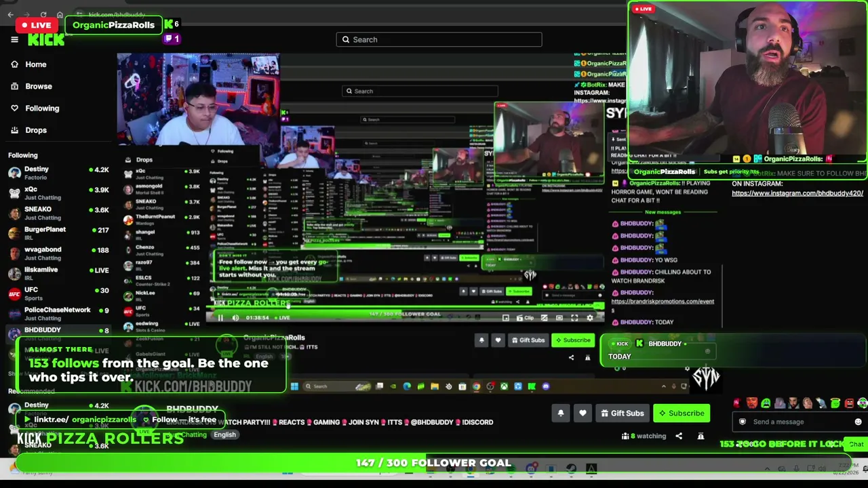Click the red UFC avatar with 30 viewers
Screen dimensions: 868x488
14,293
